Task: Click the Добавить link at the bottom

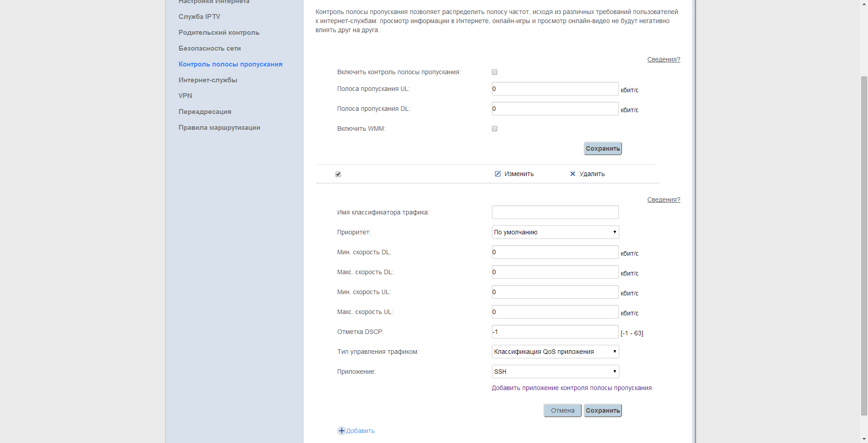Action: [360, 431]
